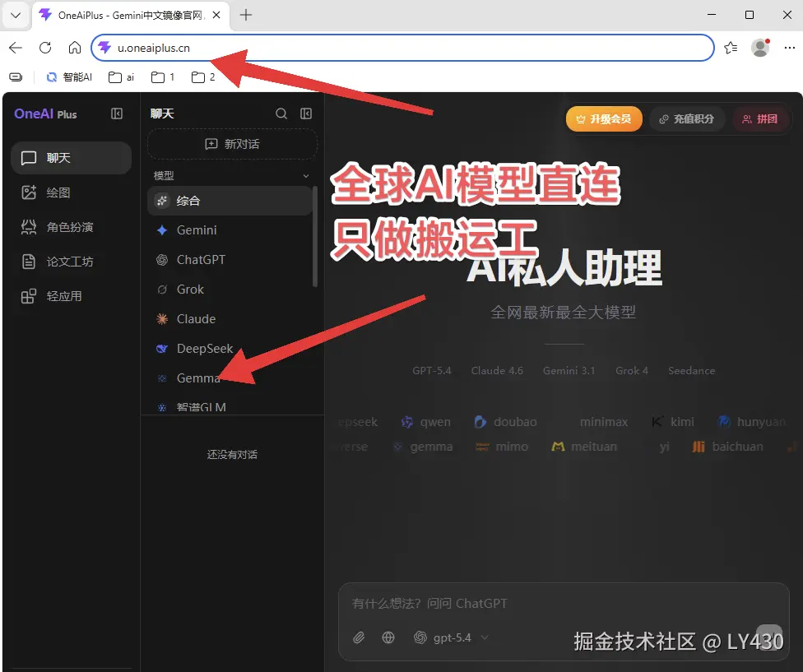
Task: Go back with the browser back arrow
Action: tap(16, 48)
